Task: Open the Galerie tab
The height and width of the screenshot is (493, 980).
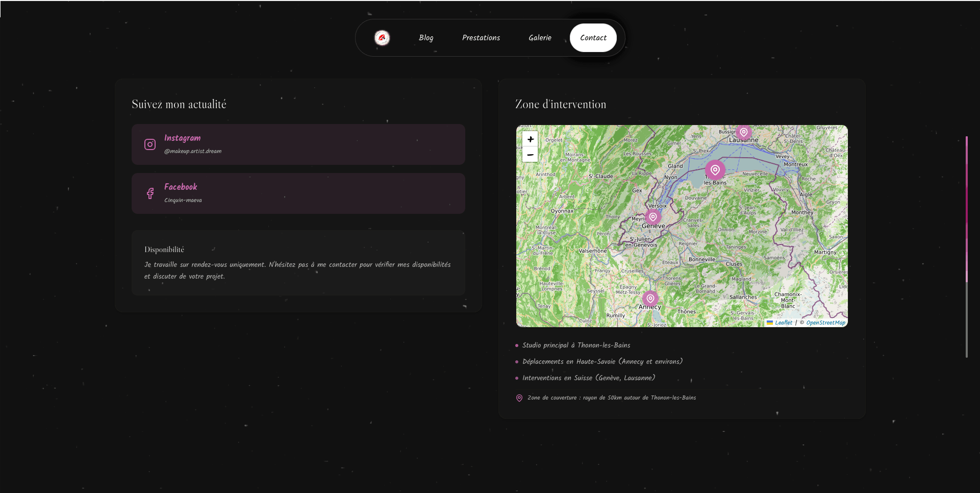Action: [540, 38]
